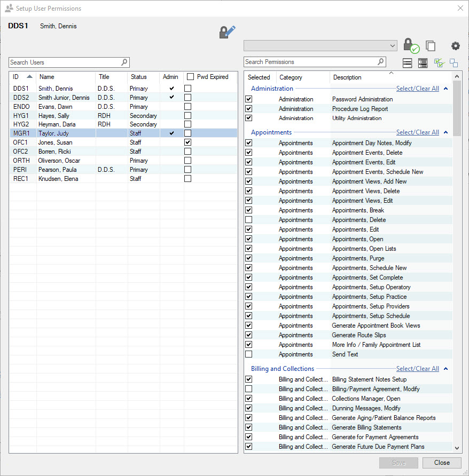This screenshot has width=469, height=476.
Task: Open the settings gear icon
Action: click(x=455, y=46)
